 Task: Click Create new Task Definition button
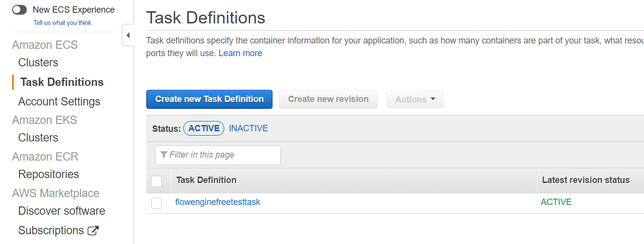click(x=209, y=99)
